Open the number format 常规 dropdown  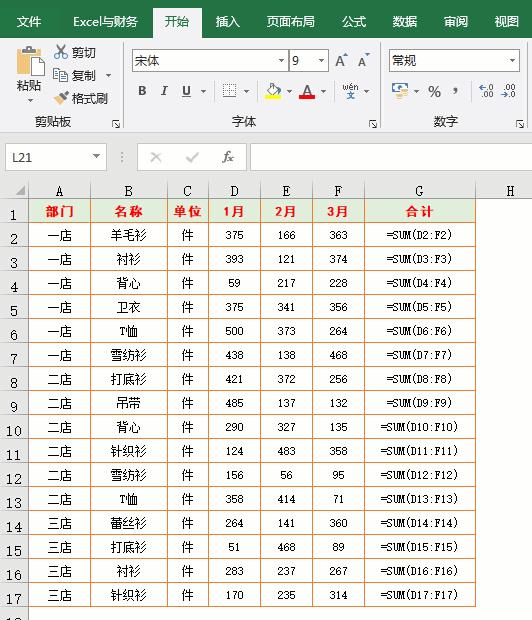(x=512, y=60)
